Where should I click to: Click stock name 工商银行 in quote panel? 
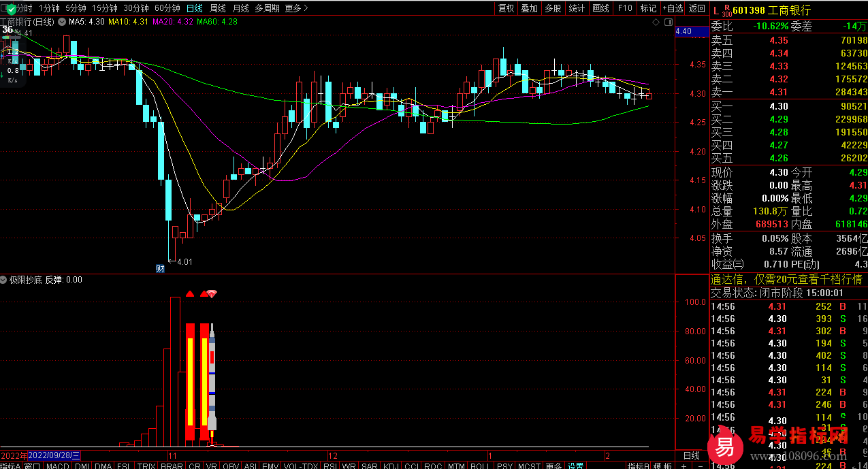tap(790, 10)
